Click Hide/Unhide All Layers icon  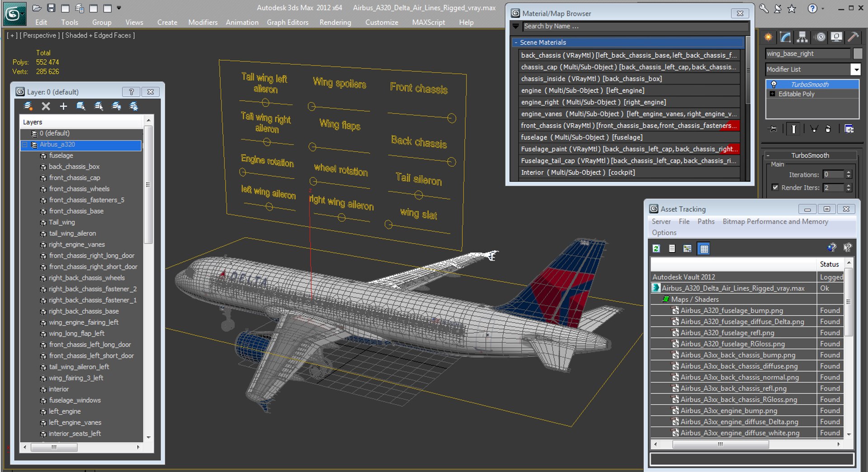116,106
